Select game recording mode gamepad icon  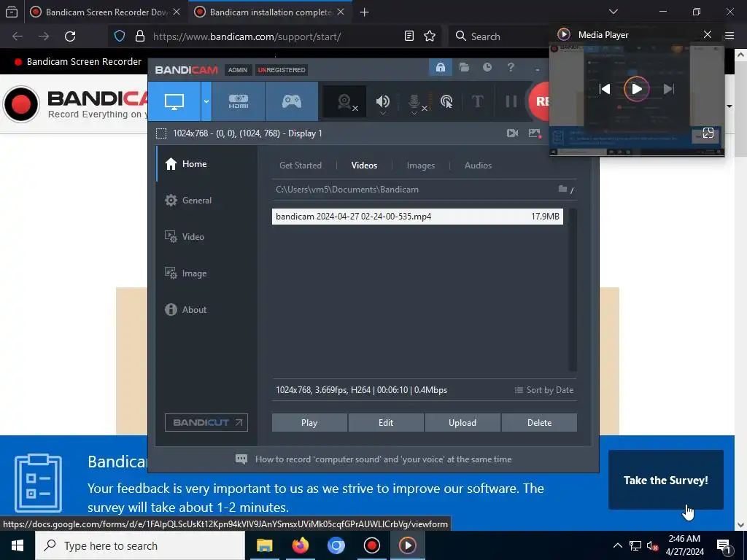[292, 101]
